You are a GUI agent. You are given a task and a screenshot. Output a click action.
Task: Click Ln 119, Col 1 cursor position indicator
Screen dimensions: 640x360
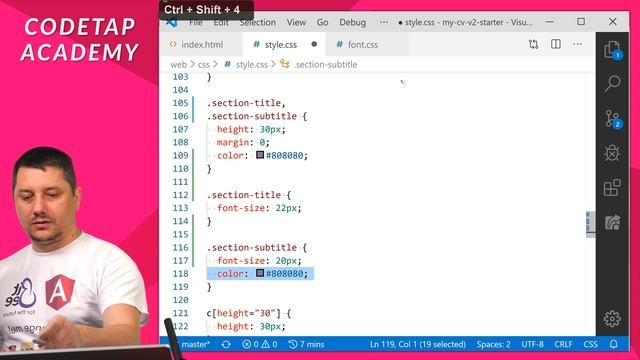tap(418, 344)
